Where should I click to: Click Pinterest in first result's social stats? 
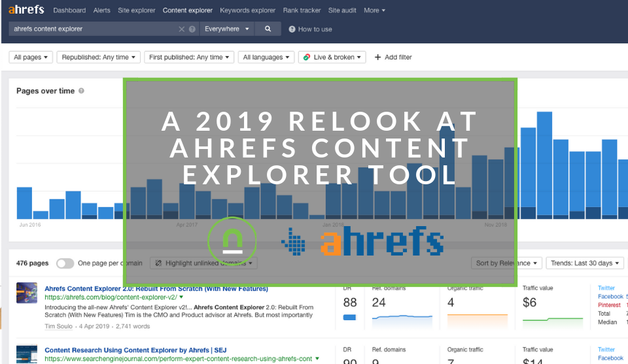click(x=609, y=305)
